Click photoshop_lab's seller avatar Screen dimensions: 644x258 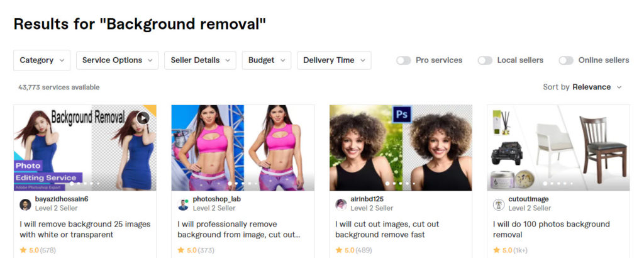[183, 204]
